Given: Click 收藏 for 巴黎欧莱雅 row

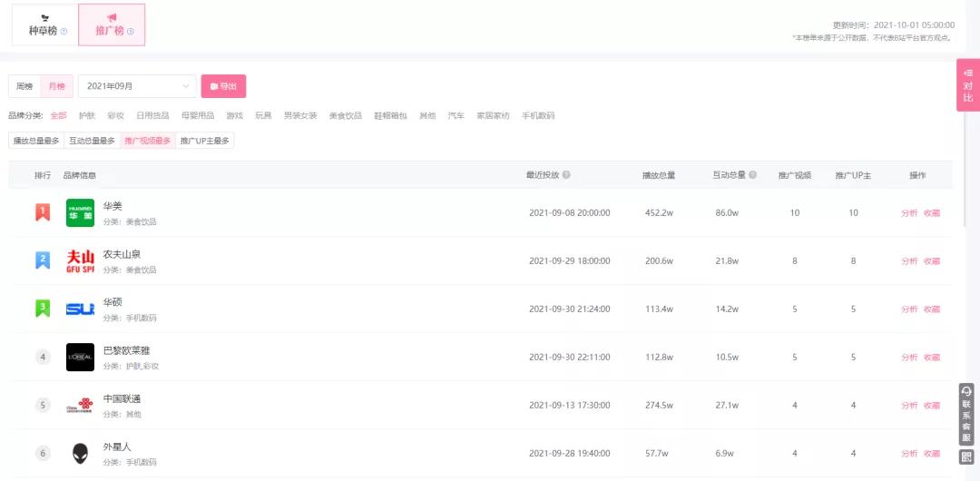Looking at the screenshot, I should 932,358.
